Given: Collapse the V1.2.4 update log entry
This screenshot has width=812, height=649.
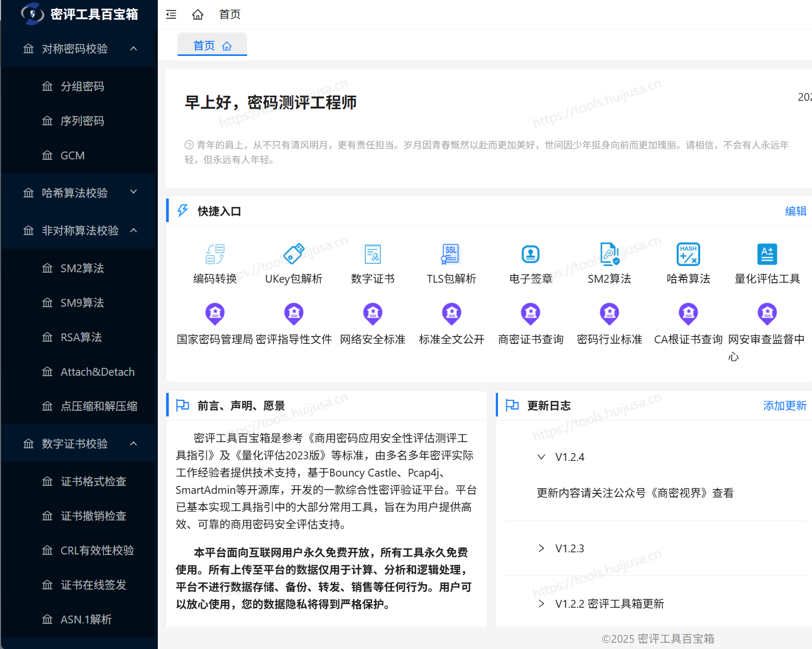Looking at the screenshot, I should (541, 457).
